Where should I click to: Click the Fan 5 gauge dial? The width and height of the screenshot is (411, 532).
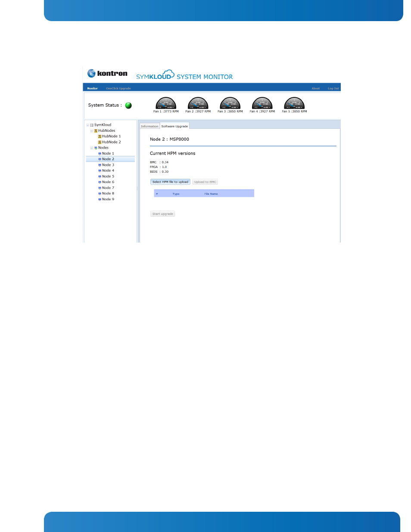(294, 103)
